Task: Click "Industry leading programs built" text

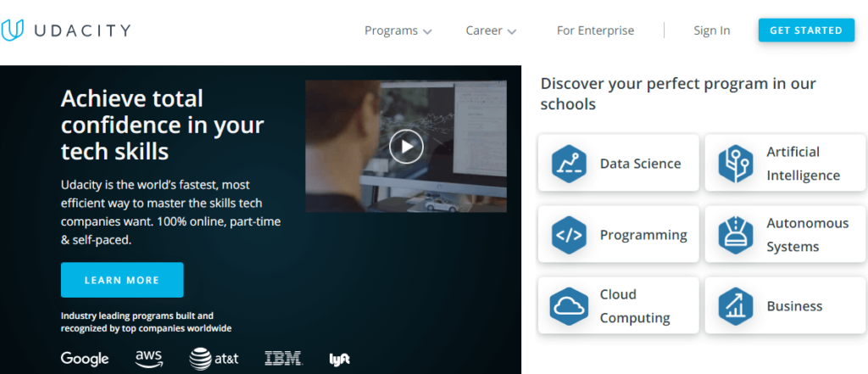Action: click(x=146, y=322)
